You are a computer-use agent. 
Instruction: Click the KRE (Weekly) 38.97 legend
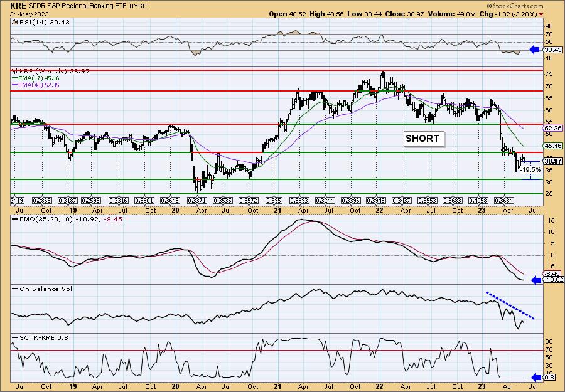tap(50, 72)
